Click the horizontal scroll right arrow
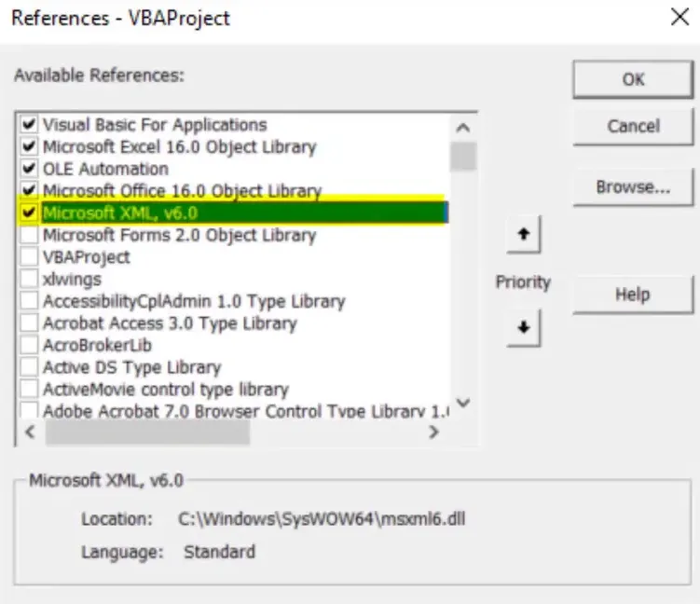The width and height of the screenshot is (700, 604). coord(433,432)
